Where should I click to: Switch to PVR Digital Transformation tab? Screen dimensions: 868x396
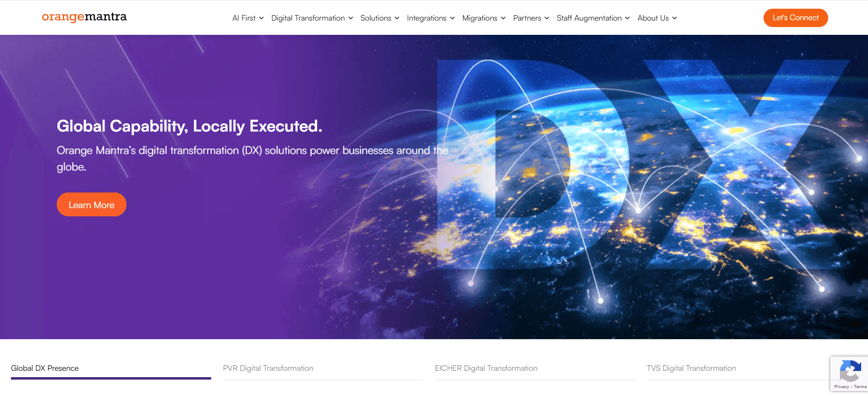(268, 368)
